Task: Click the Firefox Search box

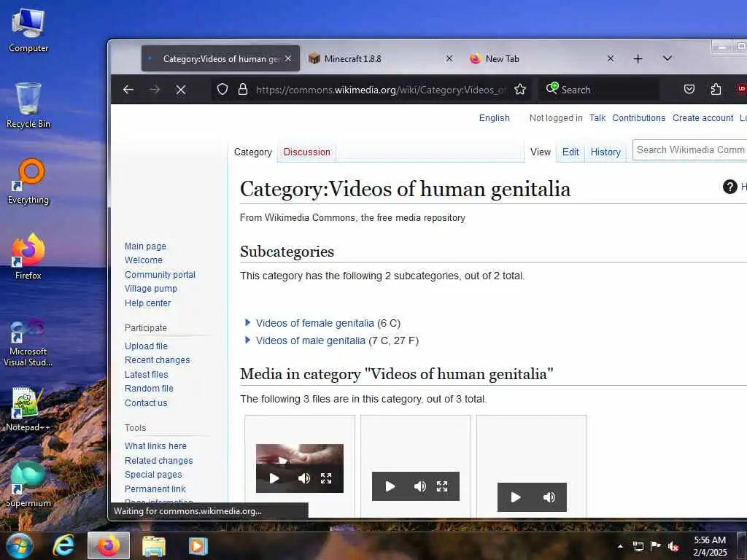Action: point(600,90)
